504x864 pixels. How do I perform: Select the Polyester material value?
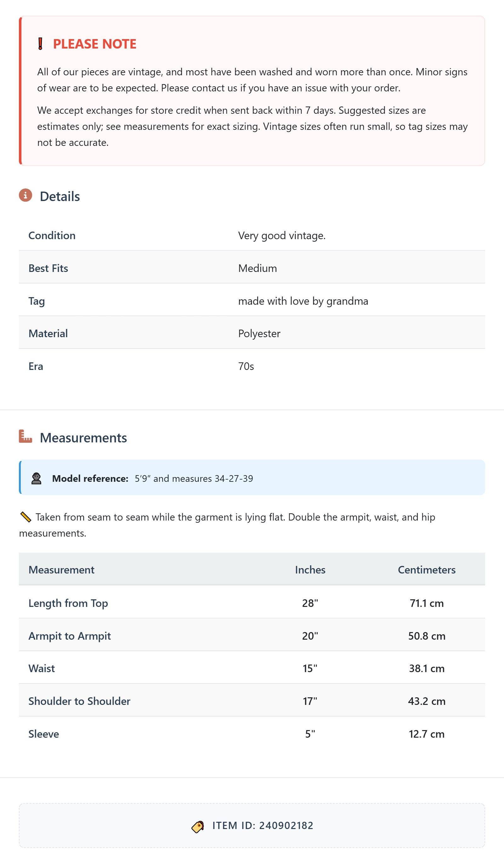[x=259, y=334]
